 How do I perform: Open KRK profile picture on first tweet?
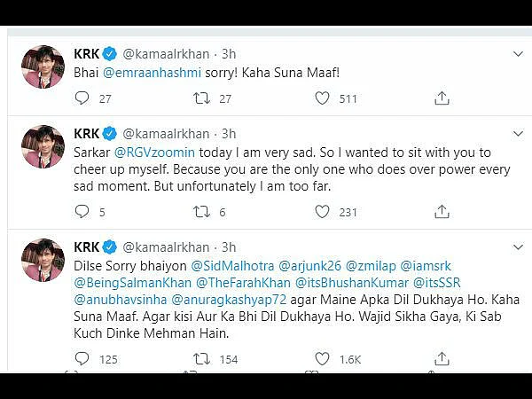[x=43, y=66]
